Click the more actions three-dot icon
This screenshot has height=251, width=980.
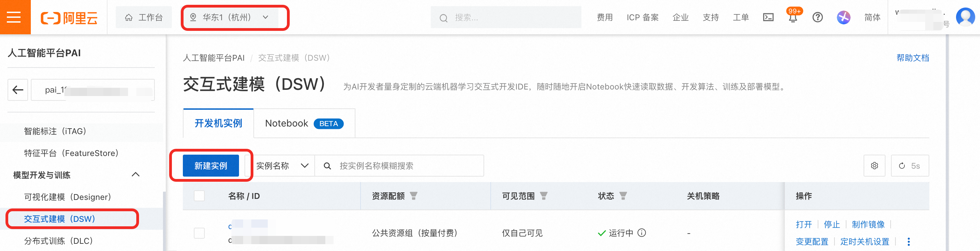tap(908, 241)
